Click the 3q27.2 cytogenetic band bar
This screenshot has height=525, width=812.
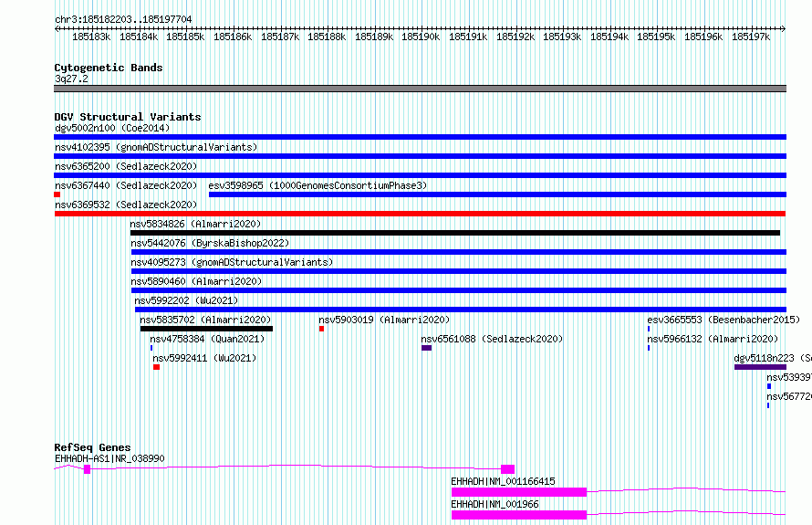(x=420, y=89)
